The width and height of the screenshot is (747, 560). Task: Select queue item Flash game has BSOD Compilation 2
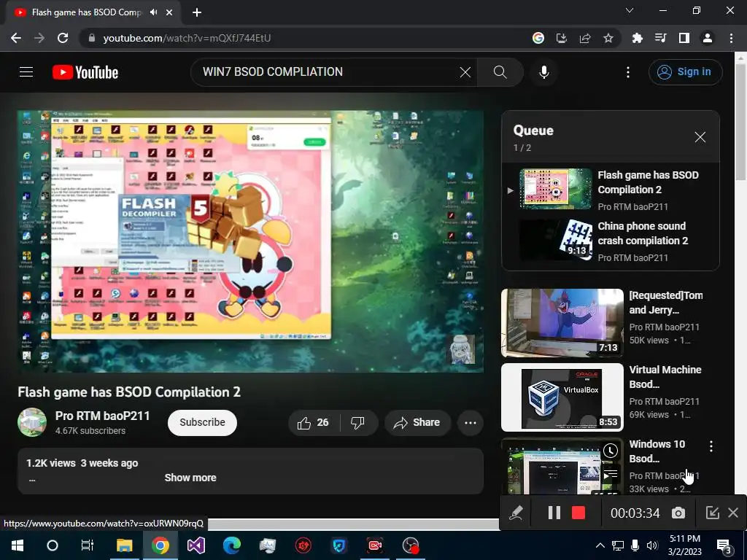pyautogui.click(x=611, y=190)
